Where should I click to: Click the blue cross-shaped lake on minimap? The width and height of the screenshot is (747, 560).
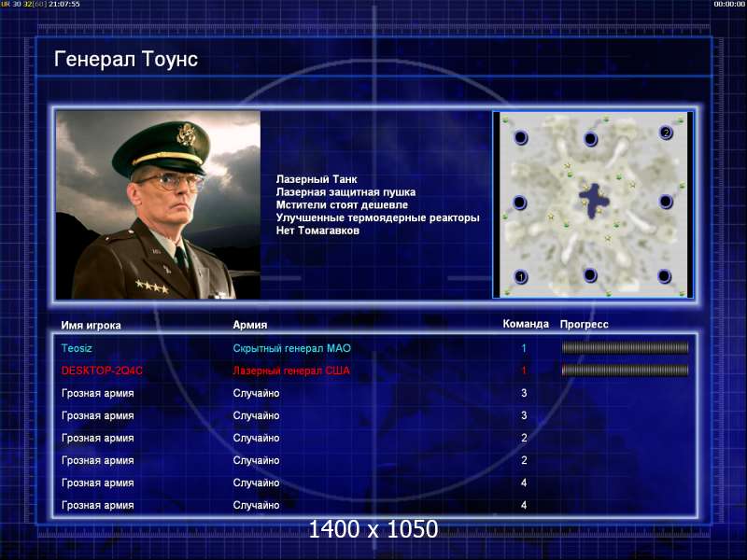point(593,201)
